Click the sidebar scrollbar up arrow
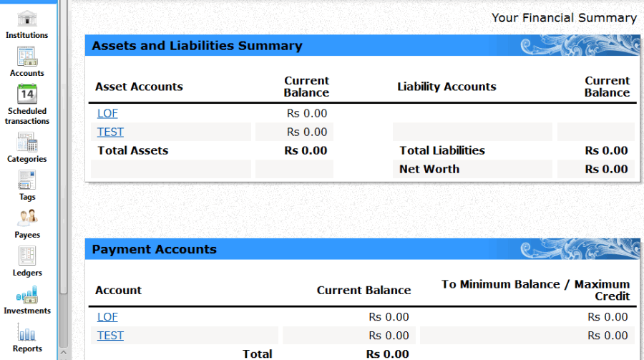 click(63, 352)
